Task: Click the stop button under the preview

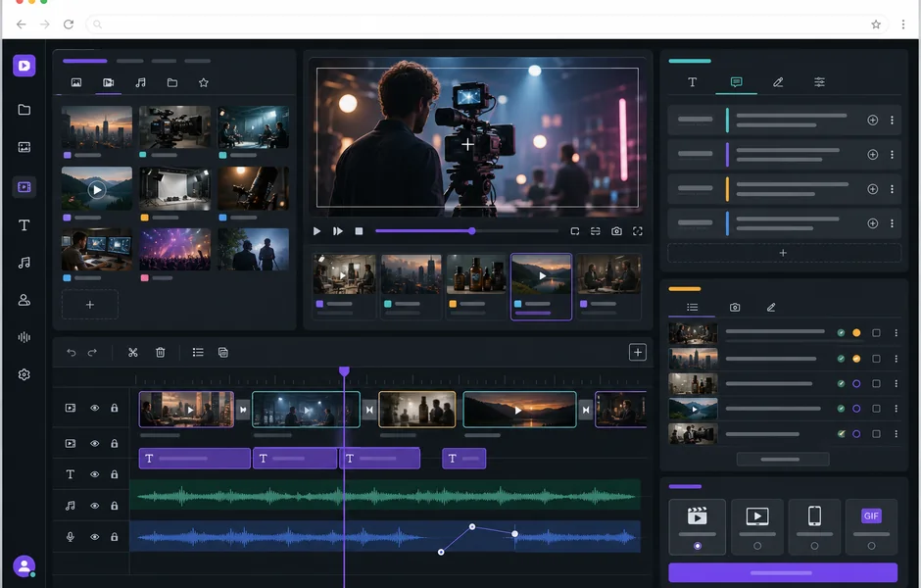Action: tap(359, 231)
